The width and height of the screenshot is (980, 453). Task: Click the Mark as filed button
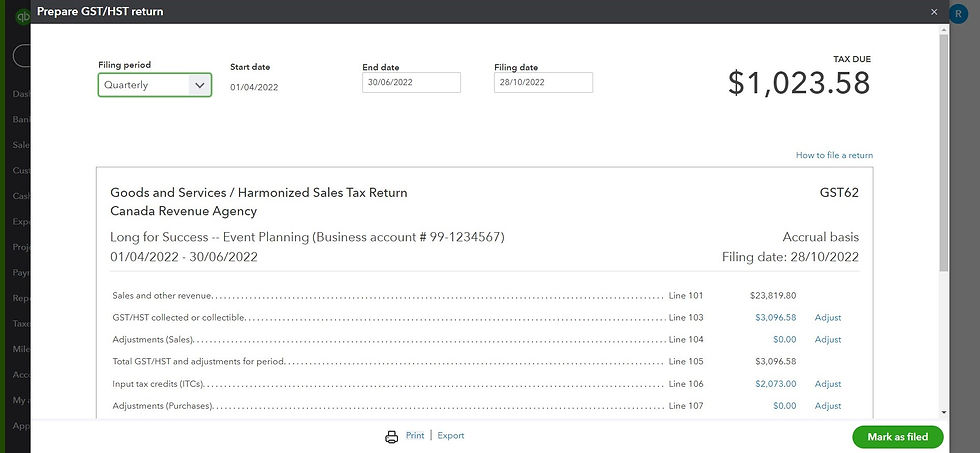[898, 437]
